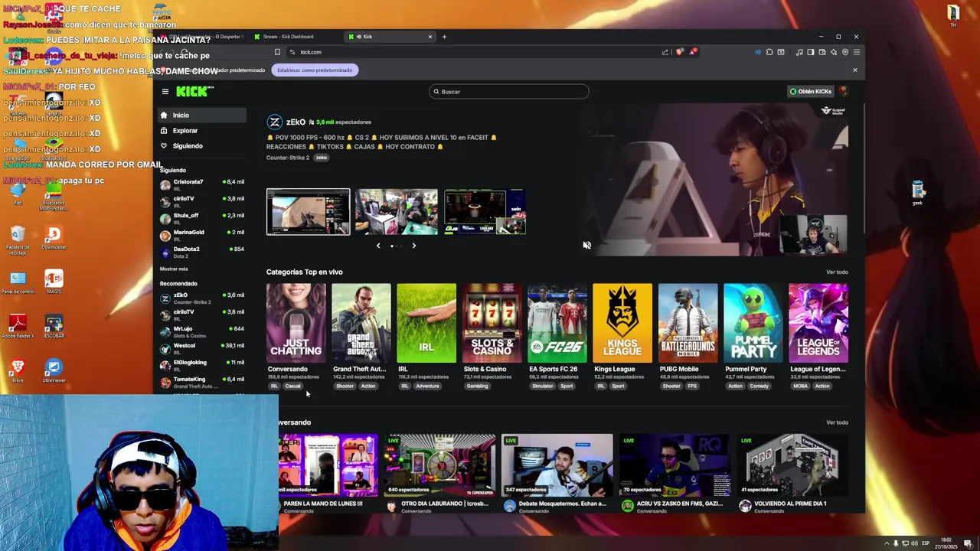Open the Kick sidebar hamburger menu
980x551 pixels.
[165, 92]
